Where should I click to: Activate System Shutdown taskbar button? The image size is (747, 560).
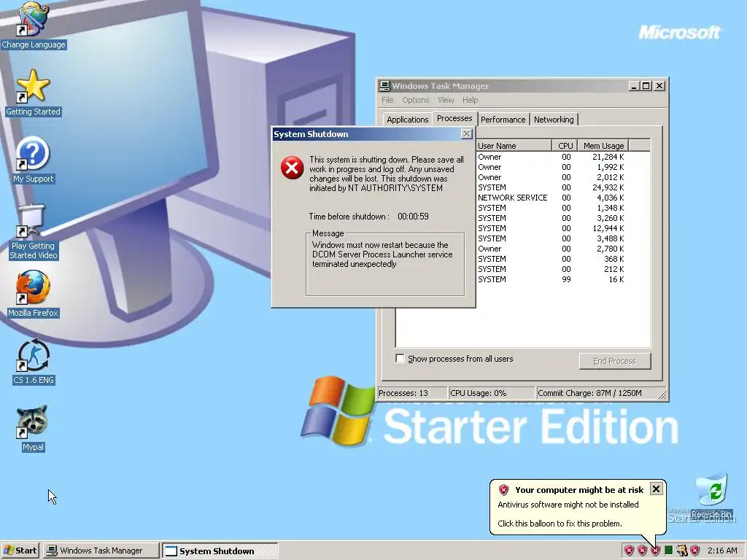220,551
